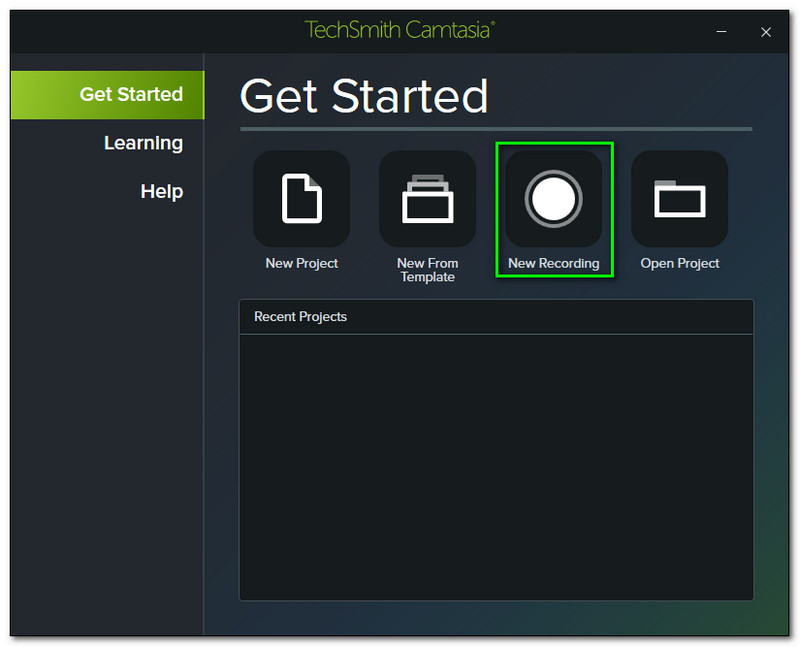Click the Open Project folder icon
Image resolution: width=800 pixels, height=647 pixels.
pyautogui.click(x=679, y=198)
